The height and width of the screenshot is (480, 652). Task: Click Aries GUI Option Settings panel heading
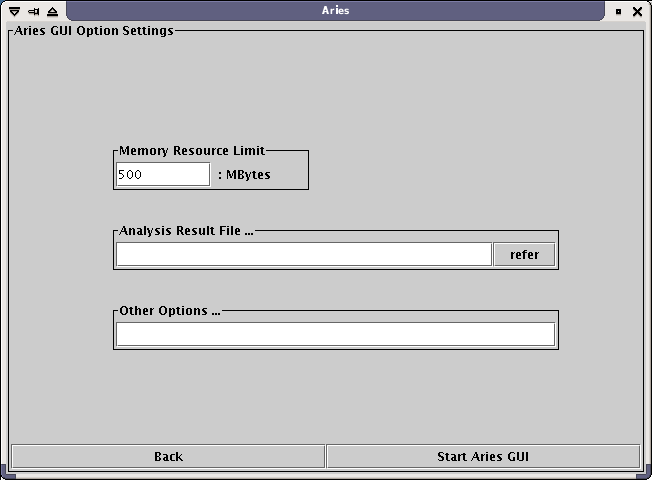pyautogui.click(x=93, y=30)
